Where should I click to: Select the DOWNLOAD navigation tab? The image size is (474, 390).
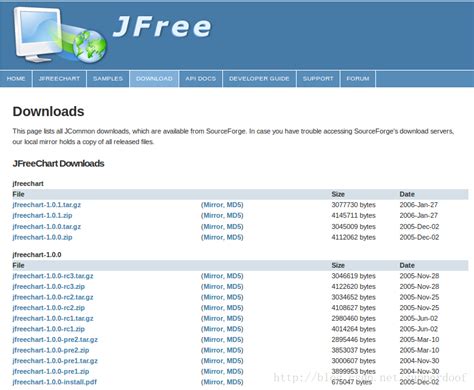(154, 79)
